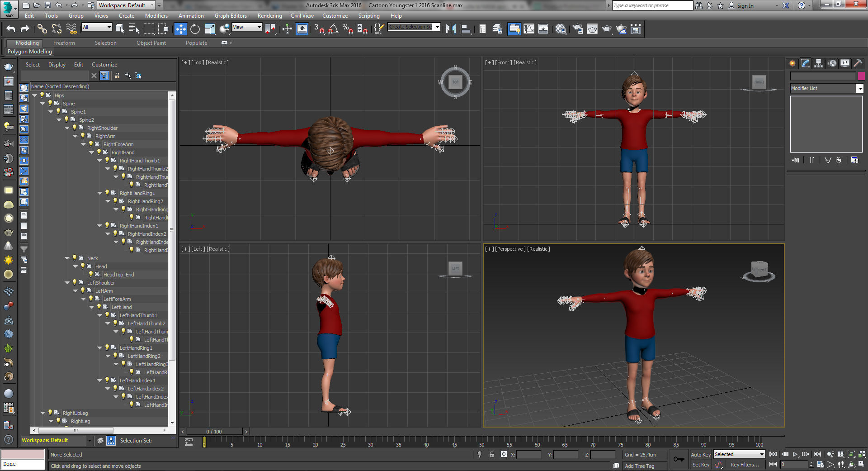The width and height of the screenshot is (868, 471).
Task: Click the Redo arrow in main toolbar
Action: 25,29
